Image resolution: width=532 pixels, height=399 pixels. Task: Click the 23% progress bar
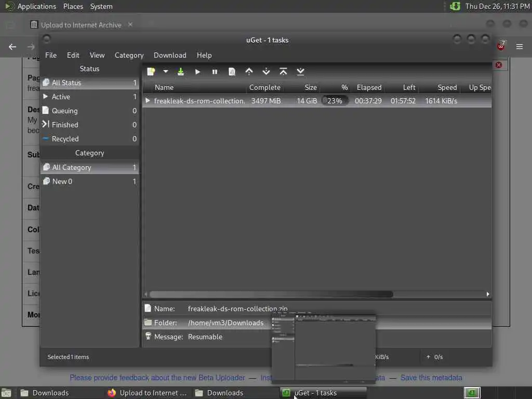click(x=335, y=101)
